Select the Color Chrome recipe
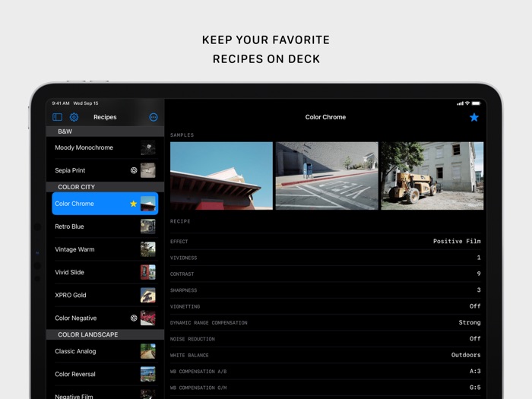 105,204
